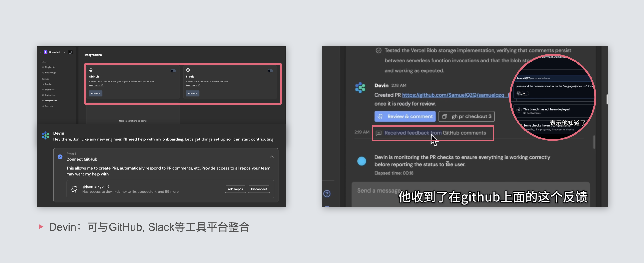Click the purple [Unleashed] workspace avatar
644x263 pixels.
(x=45, y=52)
